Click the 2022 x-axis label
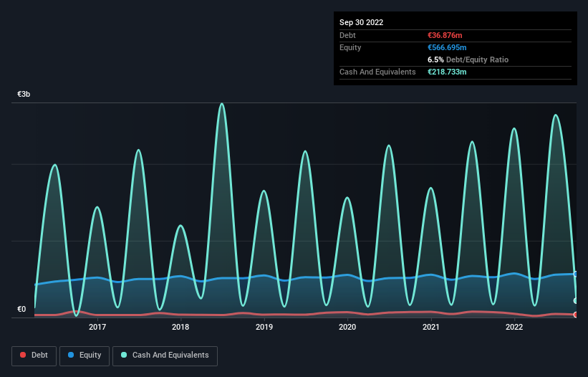Image resolution: width=588 pixels, height=377 pixels. click(x=514, y=327)
